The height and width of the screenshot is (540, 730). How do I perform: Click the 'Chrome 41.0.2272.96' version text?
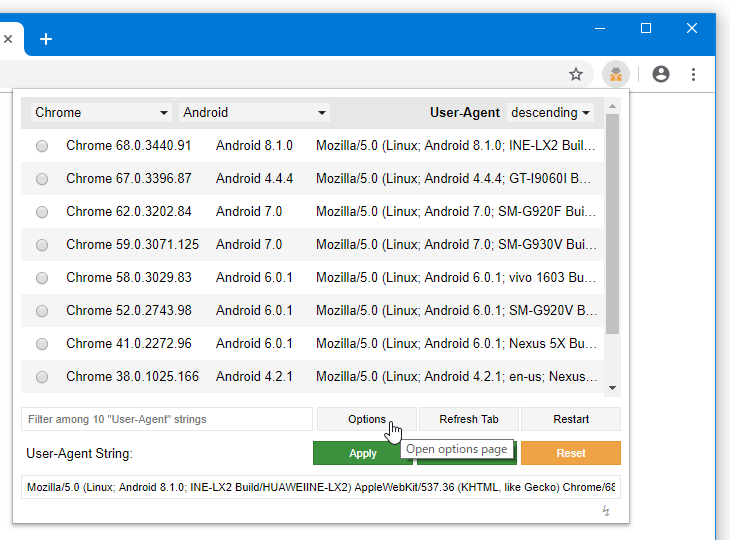(128, 344)
